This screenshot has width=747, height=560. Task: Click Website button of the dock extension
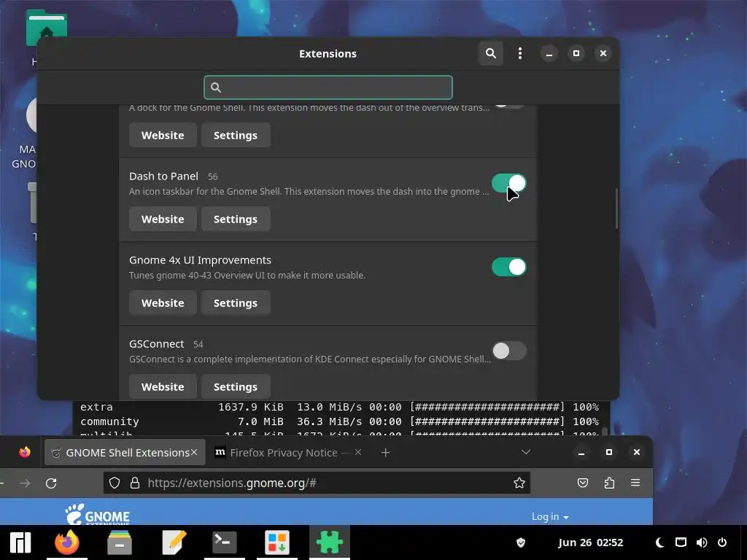[x=163, y=135]
